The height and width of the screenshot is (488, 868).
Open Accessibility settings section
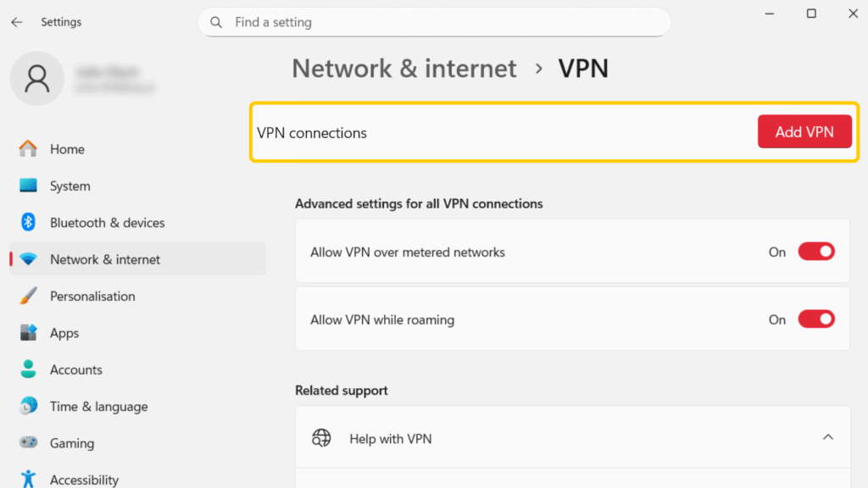(x=84, y=480)
